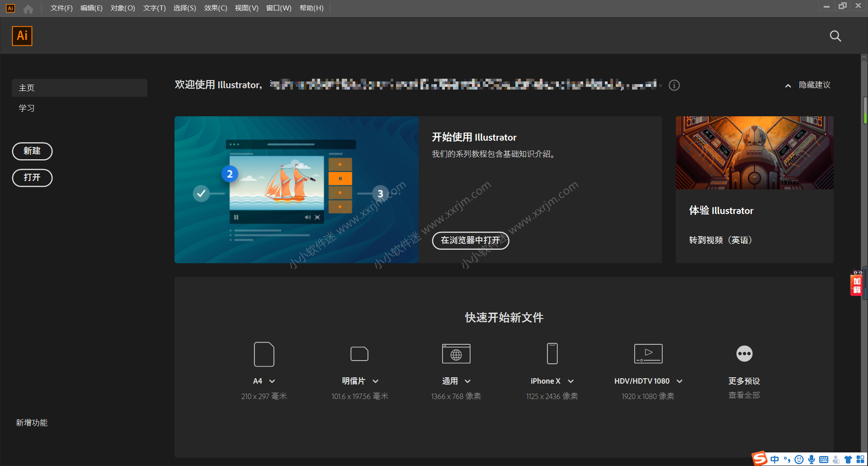Screen dimensions: 868x466
Task: Click the 1125 x 2436 像素 size text
Action: [552, 396]
